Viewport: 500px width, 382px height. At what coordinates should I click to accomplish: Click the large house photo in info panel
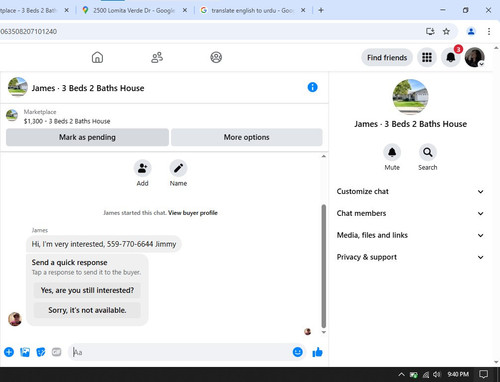pos(410,97)
